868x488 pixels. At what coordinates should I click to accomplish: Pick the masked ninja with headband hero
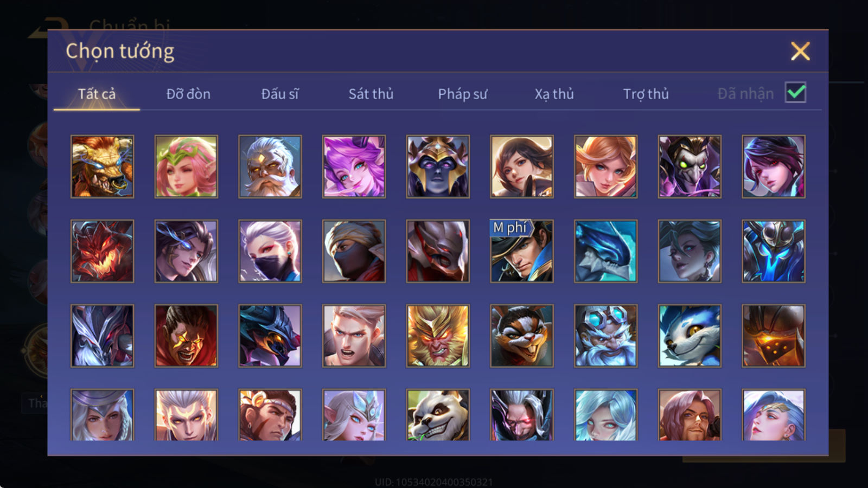(354, 251)
